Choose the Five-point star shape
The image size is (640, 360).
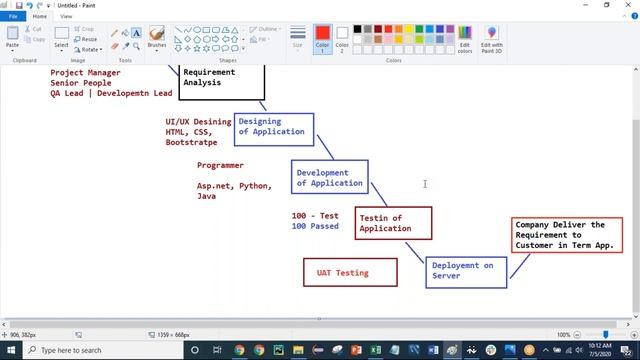[x=197, y=49]
